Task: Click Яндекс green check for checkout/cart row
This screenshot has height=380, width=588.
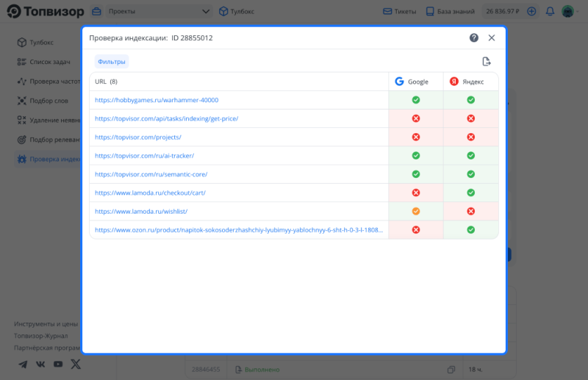Action: click(471, 193)
